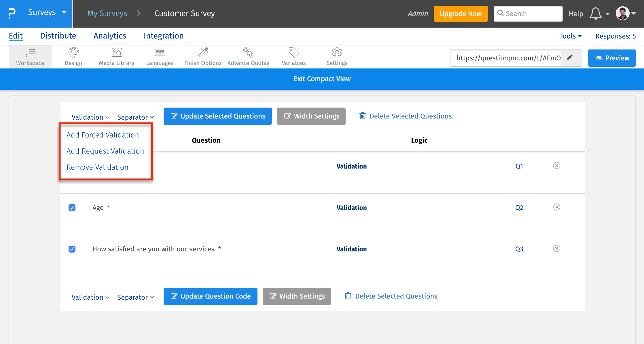The height and width of the screenshot is (344, 644).
Task: Switch to the Analytics tab
Action: point(110,36)
